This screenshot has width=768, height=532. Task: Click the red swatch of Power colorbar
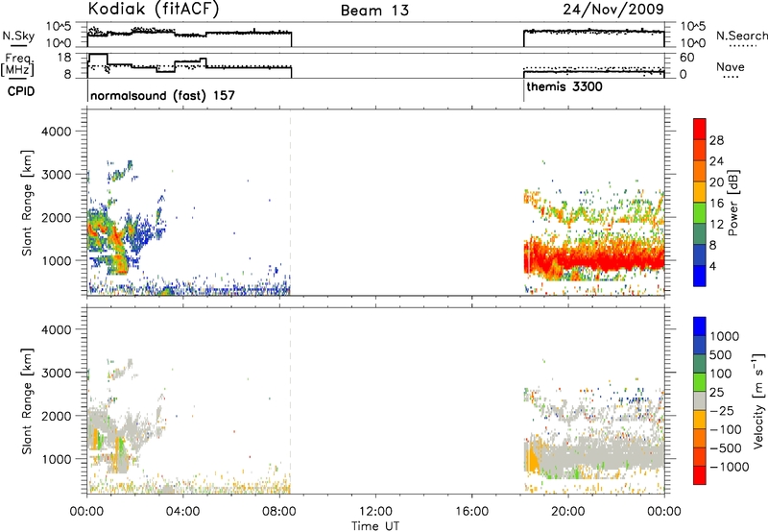700,129
